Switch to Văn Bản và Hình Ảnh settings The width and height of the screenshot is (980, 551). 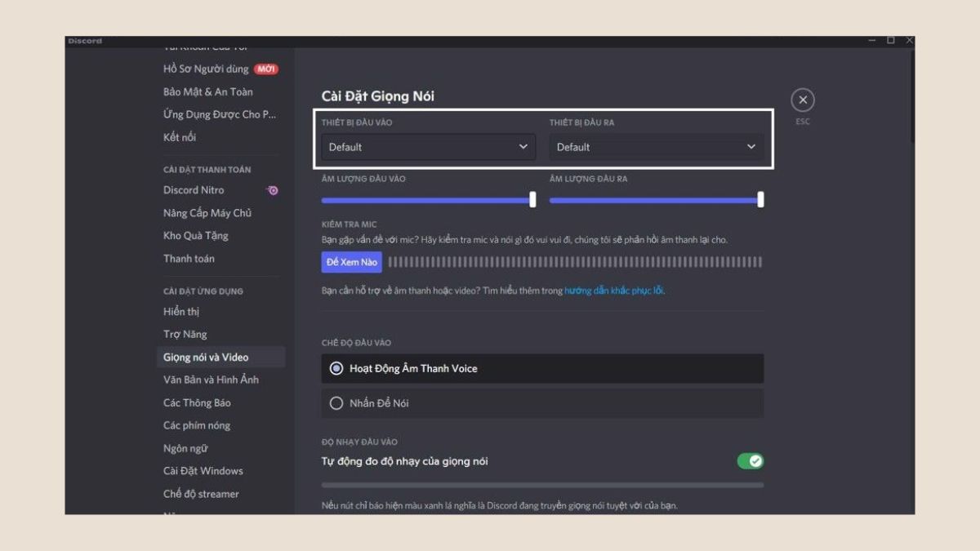212,380
